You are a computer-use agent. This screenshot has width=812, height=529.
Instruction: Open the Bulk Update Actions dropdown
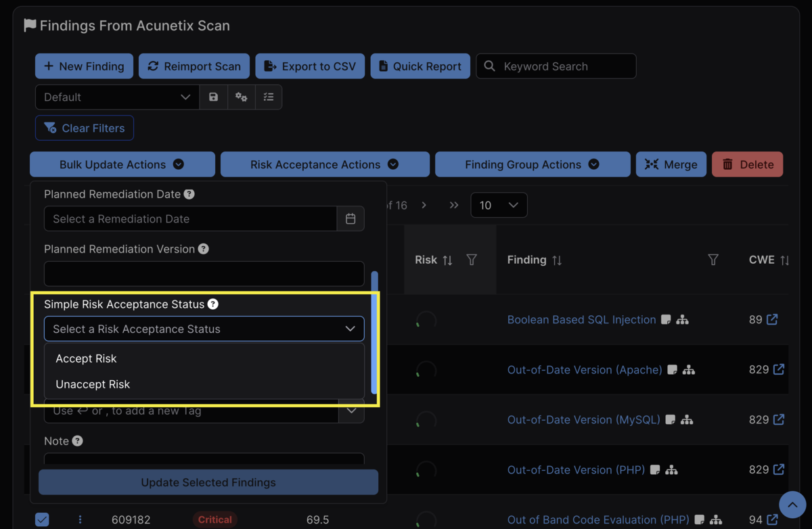tap(122, 164)
